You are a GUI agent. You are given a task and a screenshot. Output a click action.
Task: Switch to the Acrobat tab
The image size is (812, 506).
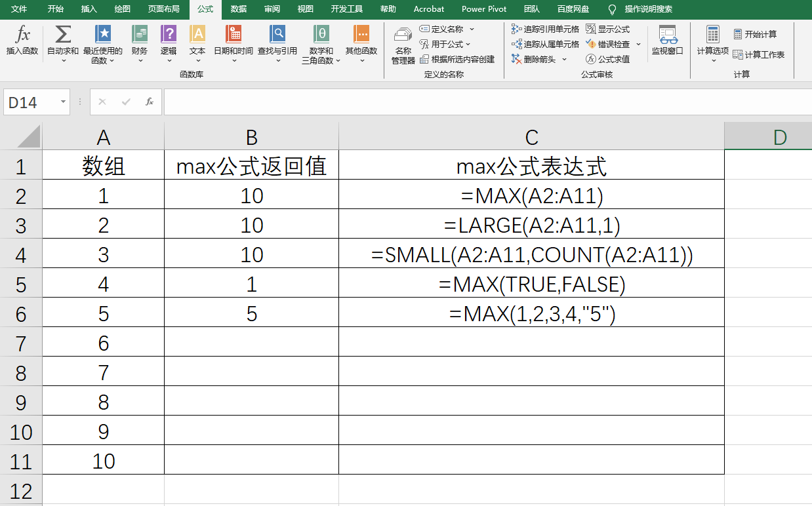click(429, 9)
